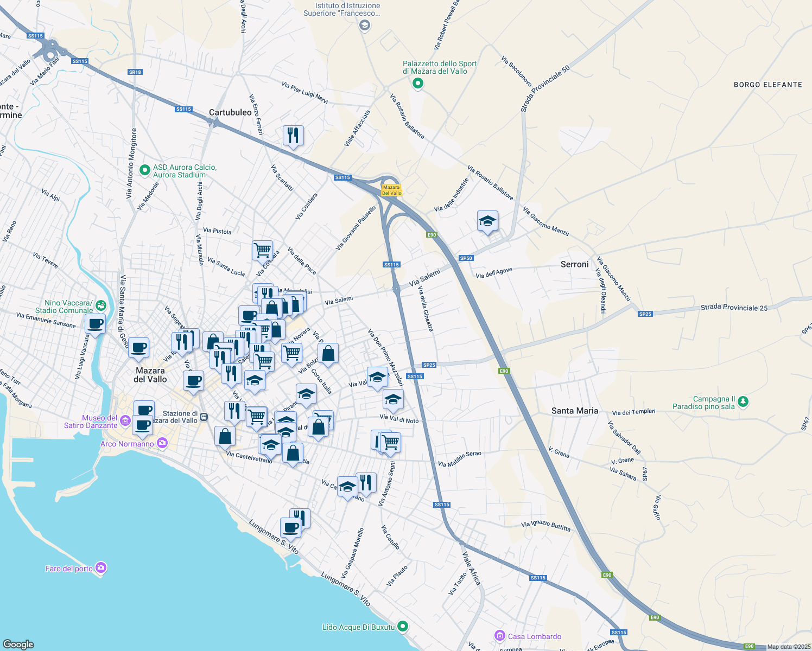Select the Via Santa Maria di Gesù label

tap(124, 311)
